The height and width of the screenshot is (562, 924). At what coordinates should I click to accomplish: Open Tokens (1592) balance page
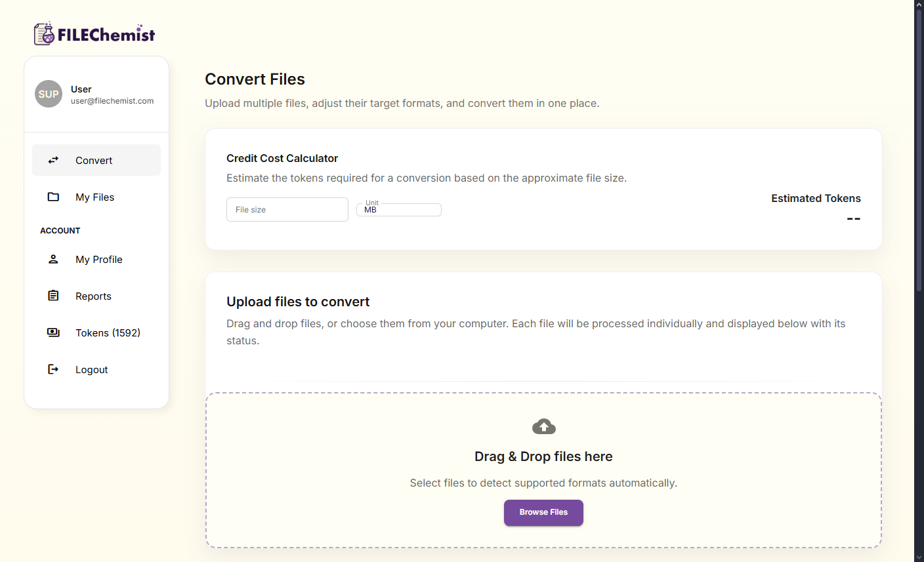coord(107,332)
